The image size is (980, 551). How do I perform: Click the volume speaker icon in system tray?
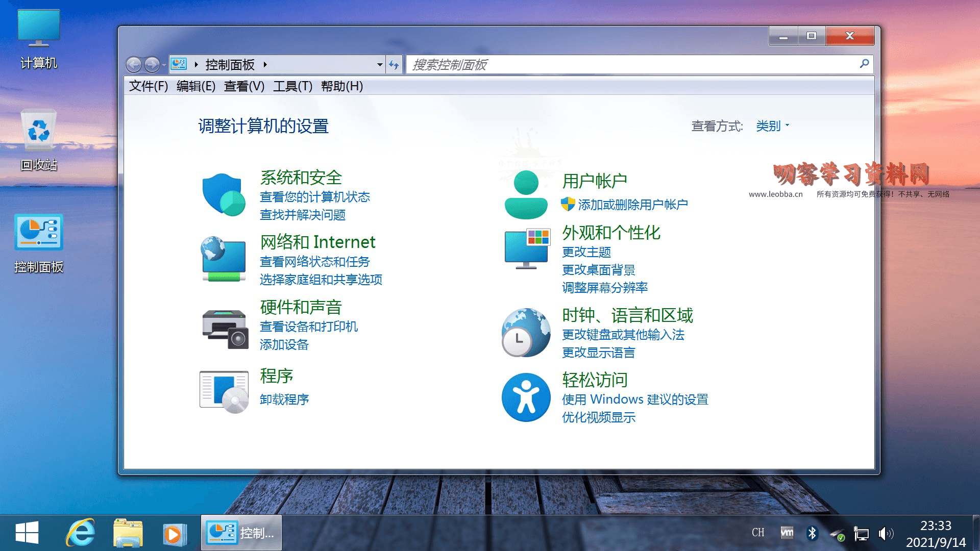pos(885,534)
